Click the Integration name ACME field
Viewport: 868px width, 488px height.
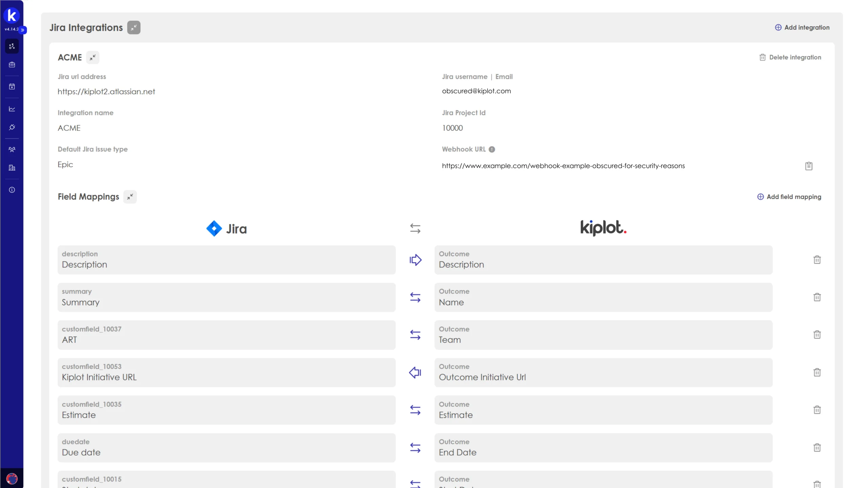(x=69, y=128)
